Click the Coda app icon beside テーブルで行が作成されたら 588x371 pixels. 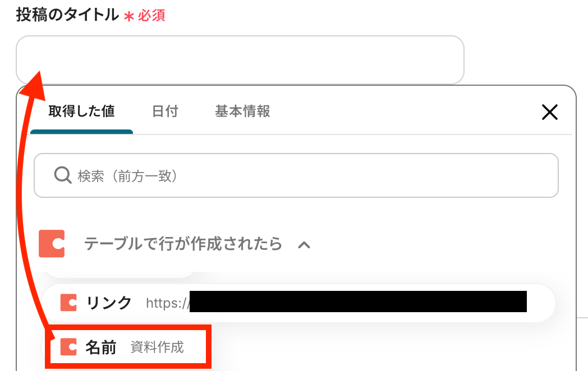52,244
